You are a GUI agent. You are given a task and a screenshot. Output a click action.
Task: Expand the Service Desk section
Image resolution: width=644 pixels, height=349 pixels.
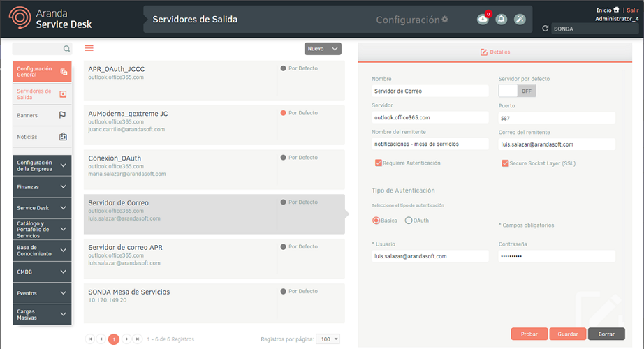coord(42,208)
